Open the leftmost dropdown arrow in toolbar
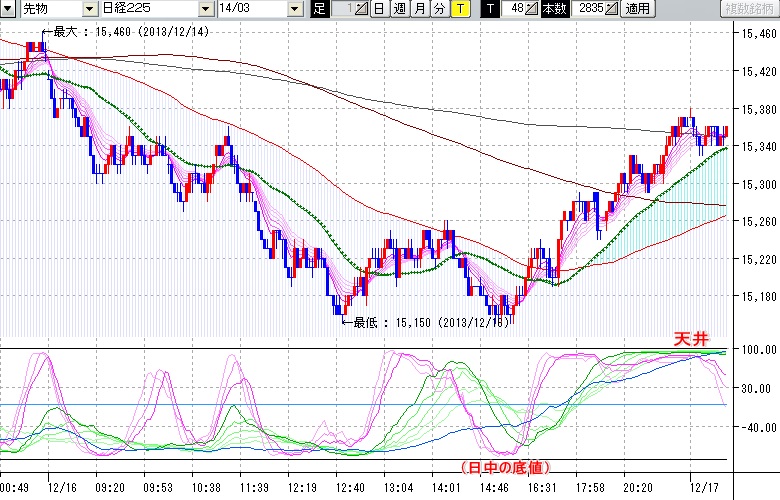The height and width of the screenshot is (500, 780). click(x=7, y=9)
